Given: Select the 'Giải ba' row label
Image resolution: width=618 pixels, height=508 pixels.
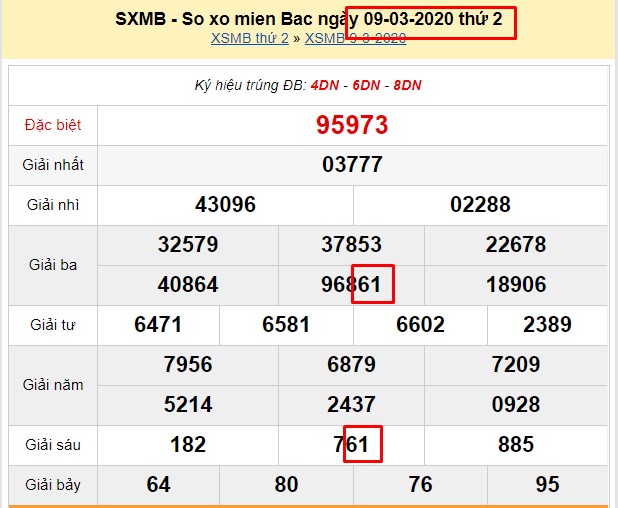Looking at the screenshot, I should pos(52,265).
